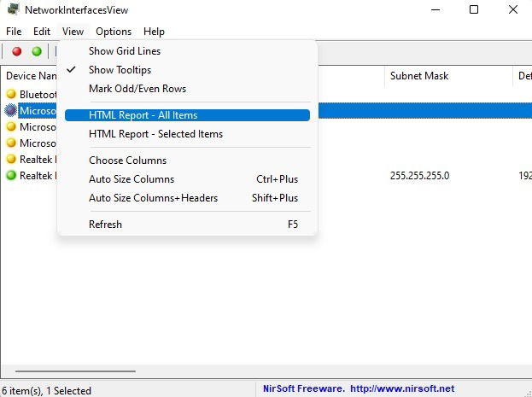Click the green enable-interface toolbar icon
Image resolution: width=532 pixels, height=397 pixels.
click(x=37, y=51)
